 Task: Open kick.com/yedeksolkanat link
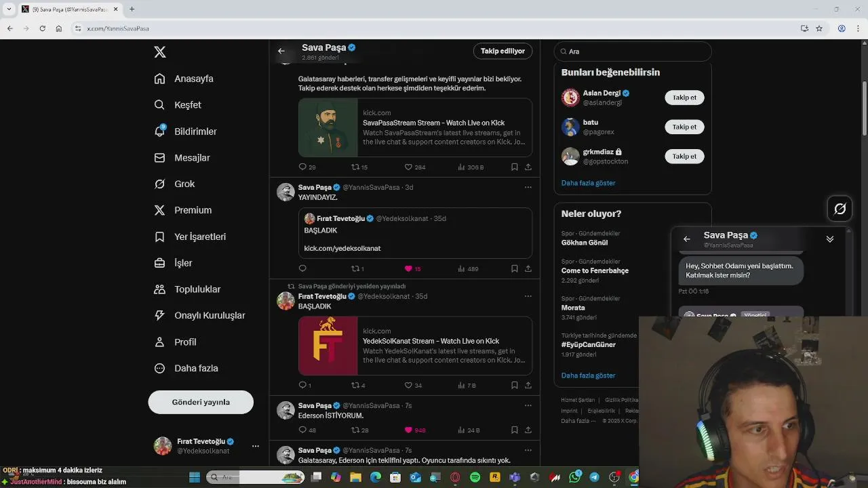pos(342,248)
